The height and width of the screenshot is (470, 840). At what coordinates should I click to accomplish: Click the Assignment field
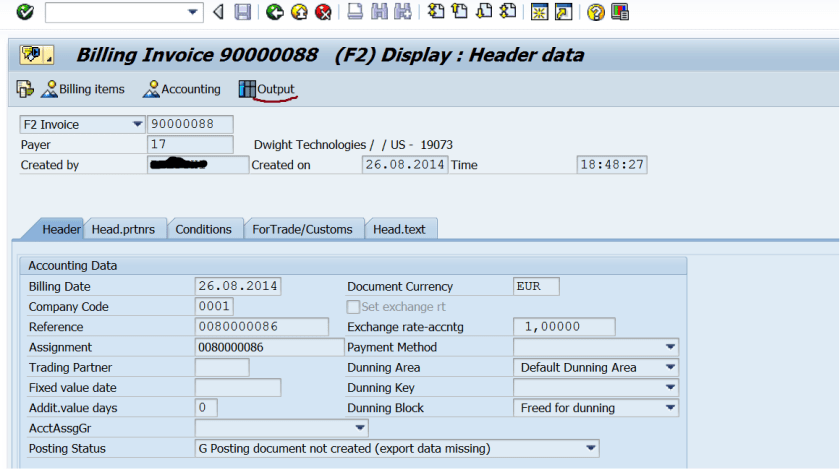[x=269, y=347]
